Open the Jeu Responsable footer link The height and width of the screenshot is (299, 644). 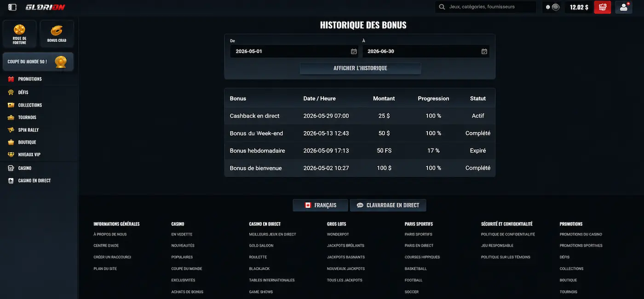point(497,246)
